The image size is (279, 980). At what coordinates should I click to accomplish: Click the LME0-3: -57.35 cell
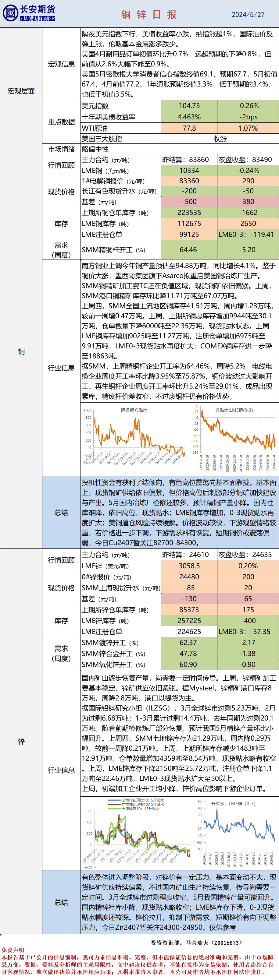click(x=248, y=632)
